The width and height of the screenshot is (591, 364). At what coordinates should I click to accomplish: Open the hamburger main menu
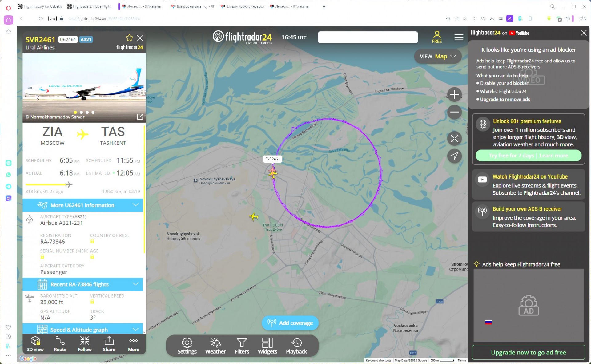coord(459,37)
